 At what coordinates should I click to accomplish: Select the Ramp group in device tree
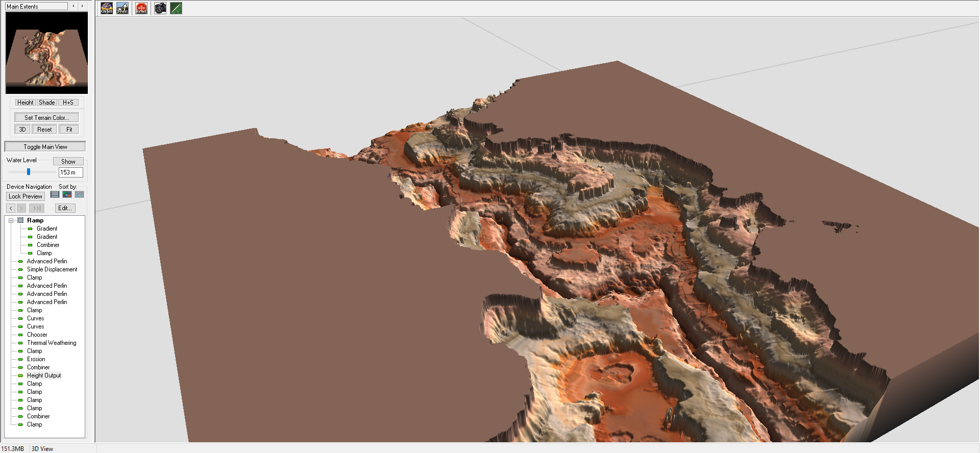(35, 220)
